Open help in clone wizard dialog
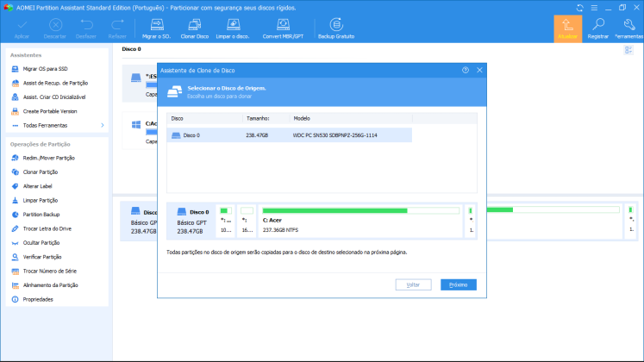644x362 pixels. coord(466,70)
